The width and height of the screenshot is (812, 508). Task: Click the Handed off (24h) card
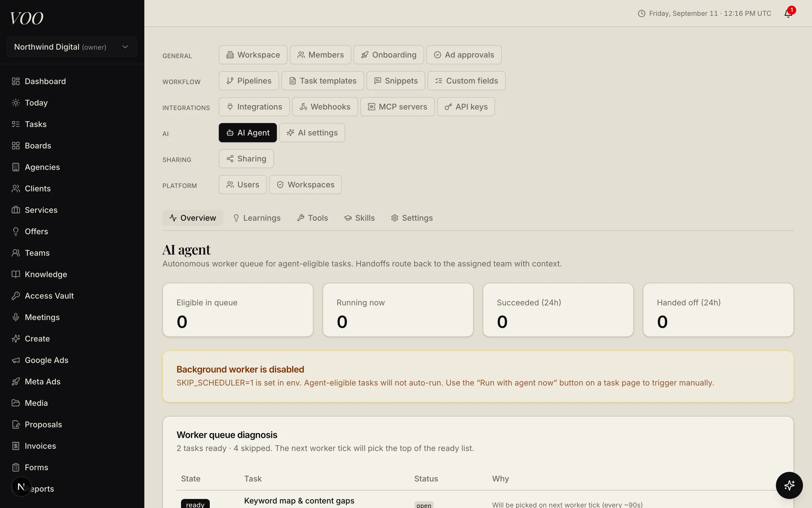point(718,310)
